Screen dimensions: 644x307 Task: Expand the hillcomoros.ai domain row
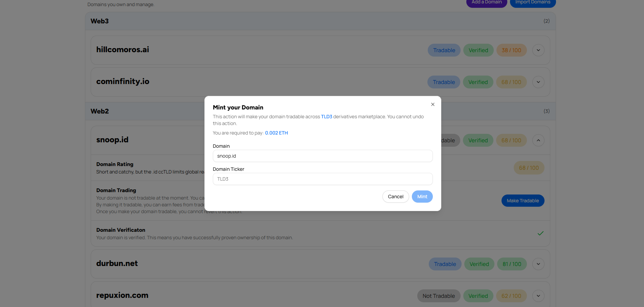[x=538, y=50]
